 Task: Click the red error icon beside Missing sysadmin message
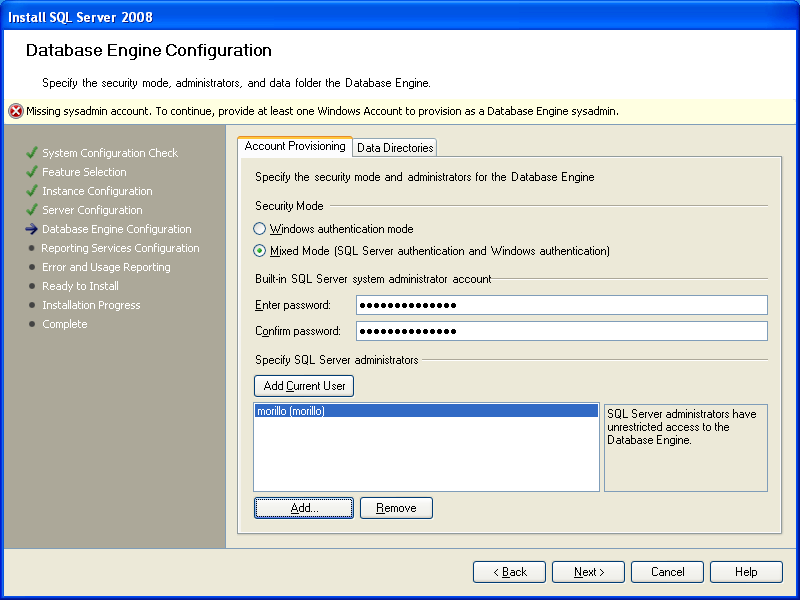pos(16,111)
